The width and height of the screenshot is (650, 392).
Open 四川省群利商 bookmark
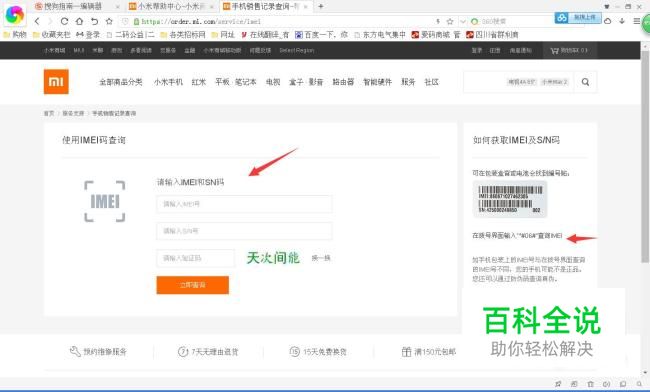coord(492,35)
